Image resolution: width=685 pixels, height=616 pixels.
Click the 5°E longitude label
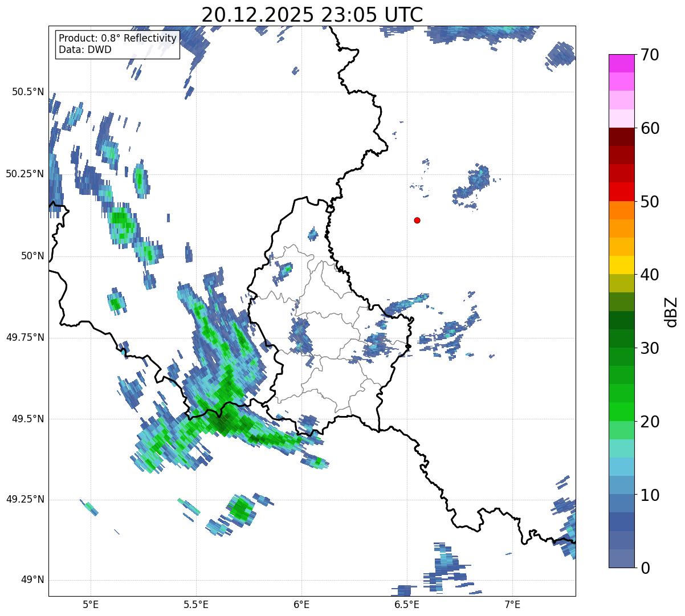point(91,604)
